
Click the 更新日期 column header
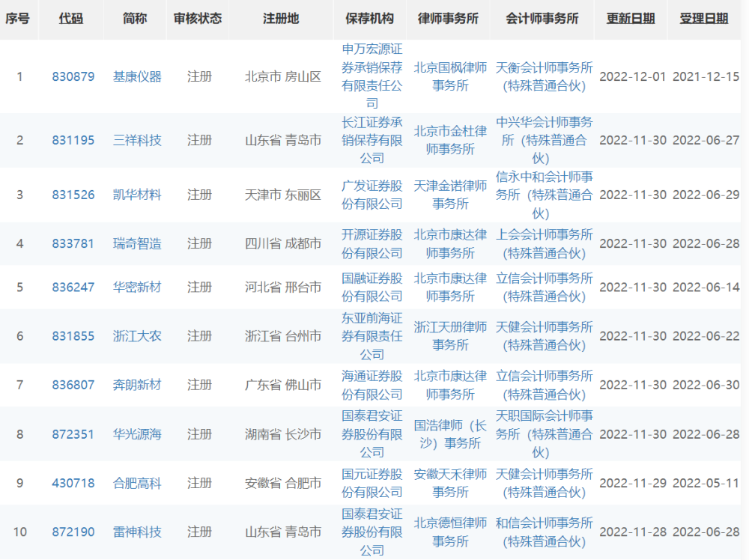631,19
